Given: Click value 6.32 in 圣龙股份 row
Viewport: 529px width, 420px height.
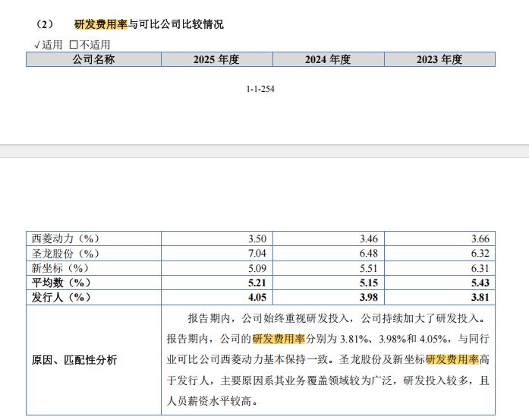Looking at the screenshot, I should tap(480, 253).
